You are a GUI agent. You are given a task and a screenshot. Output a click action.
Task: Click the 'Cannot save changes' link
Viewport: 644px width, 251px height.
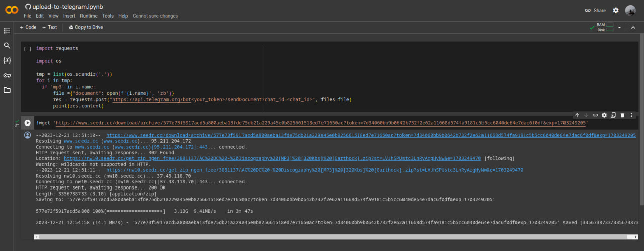click(x=155, y=16)
